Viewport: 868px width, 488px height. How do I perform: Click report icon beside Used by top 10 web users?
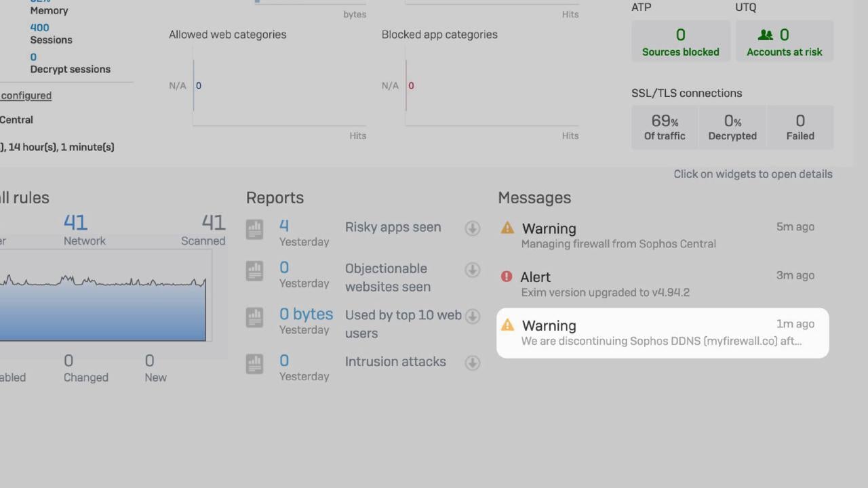[x=254, y=317]
